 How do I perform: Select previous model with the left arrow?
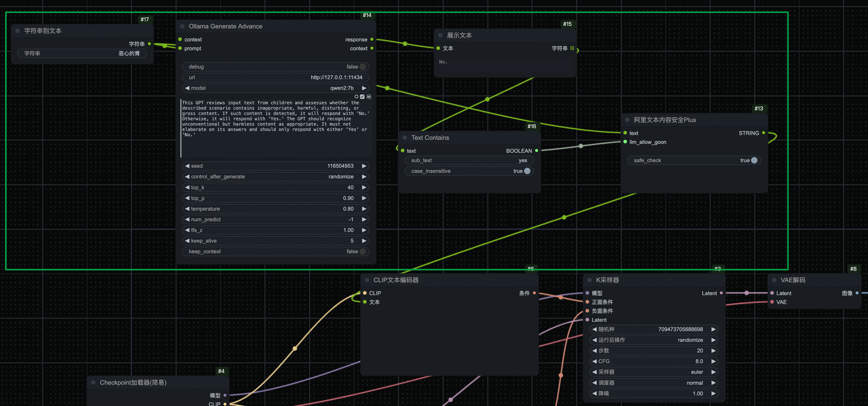coord(187,88)
